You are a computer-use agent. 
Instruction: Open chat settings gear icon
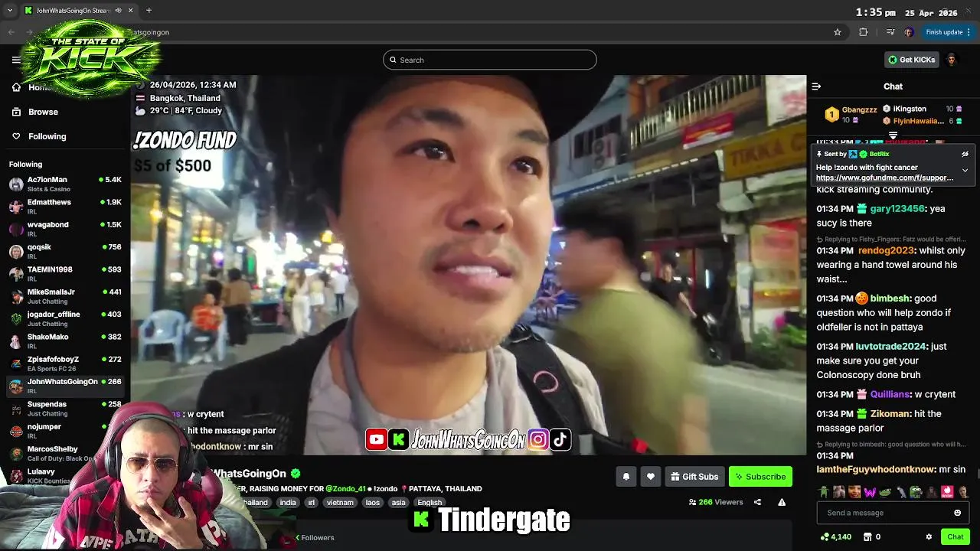(x=929, y=536)
